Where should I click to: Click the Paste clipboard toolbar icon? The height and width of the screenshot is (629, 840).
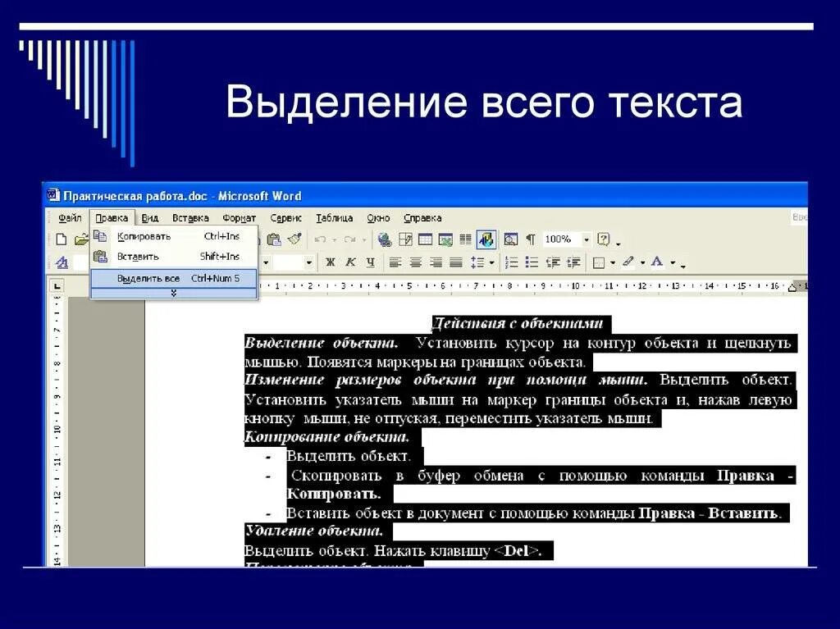click(x=274, y=239)
